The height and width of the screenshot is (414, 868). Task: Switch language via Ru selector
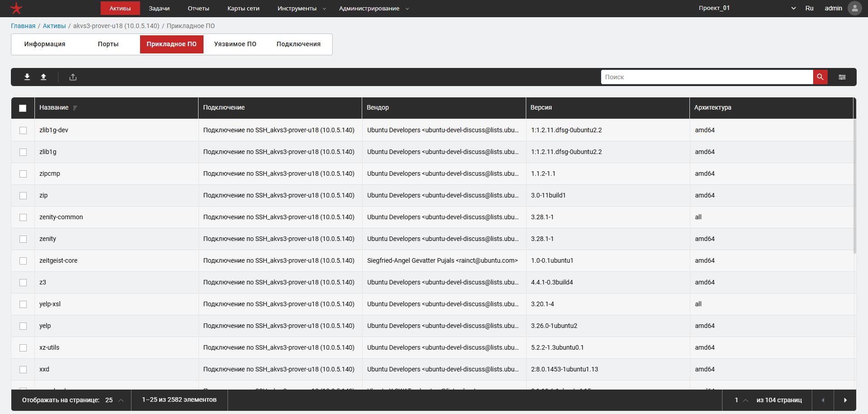click(x=810, y=8)
